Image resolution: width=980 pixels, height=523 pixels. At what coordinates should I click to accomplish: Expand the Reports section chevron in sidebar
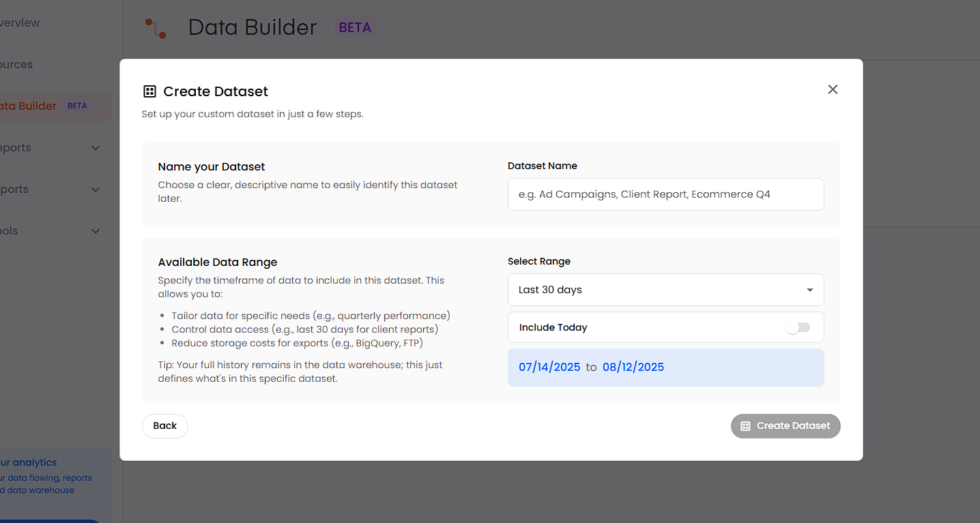pyautogui.click(x=96, y=148)
